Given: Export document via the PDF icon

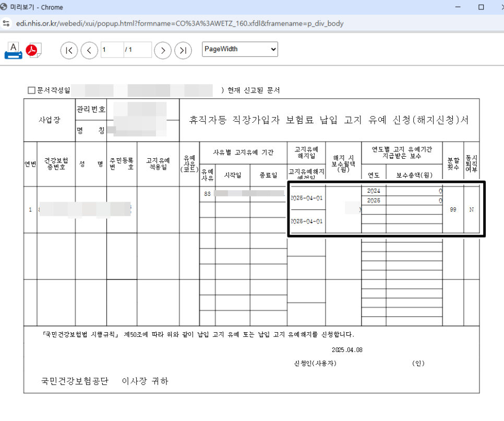Looking at the screenshot, I should [x=33, y=50].
